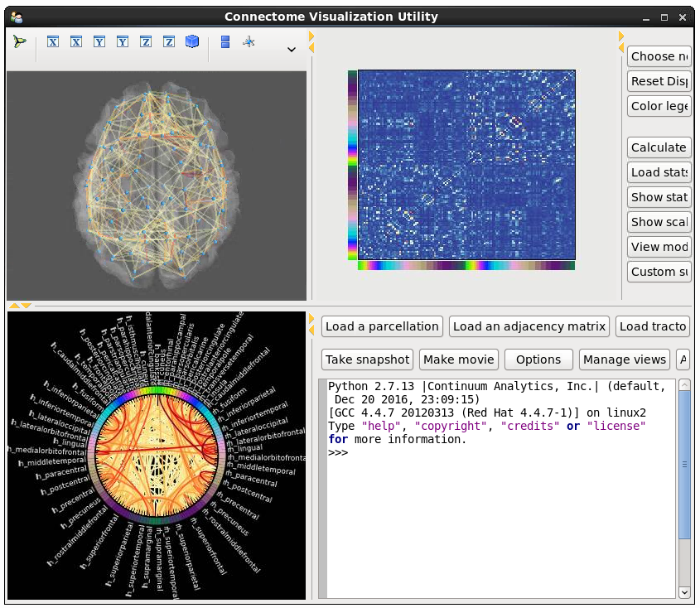Open Load an adjacency matrix dialog
This screenshot has height=608, width=700.
pyautogui.click(x=529, y=326)
